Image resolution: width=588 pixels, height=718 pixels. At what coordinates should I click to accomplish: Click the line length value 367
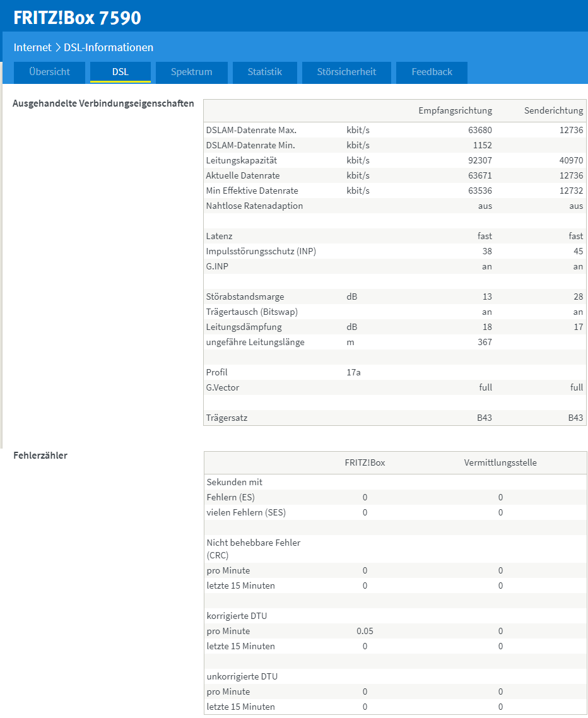click(485, 342)
